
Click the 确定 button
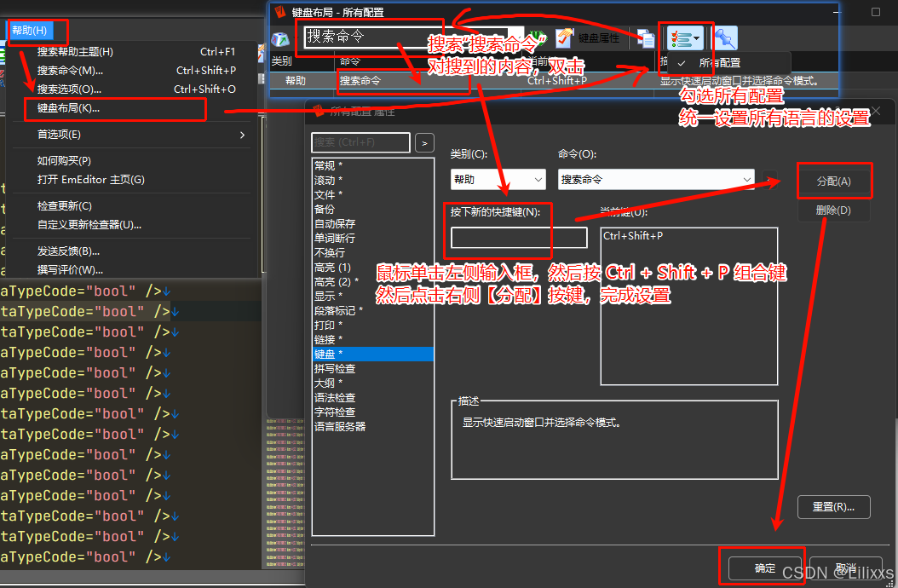764,568
